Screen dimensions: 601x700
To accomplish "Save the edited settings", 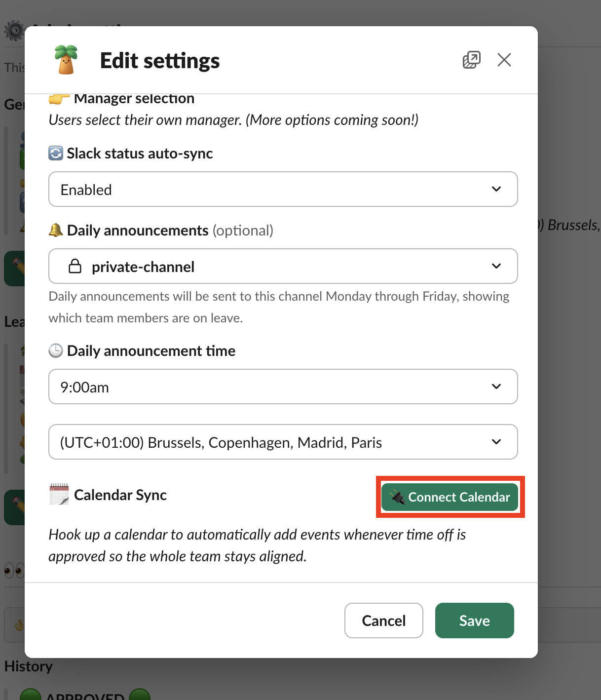I will 474,621.
